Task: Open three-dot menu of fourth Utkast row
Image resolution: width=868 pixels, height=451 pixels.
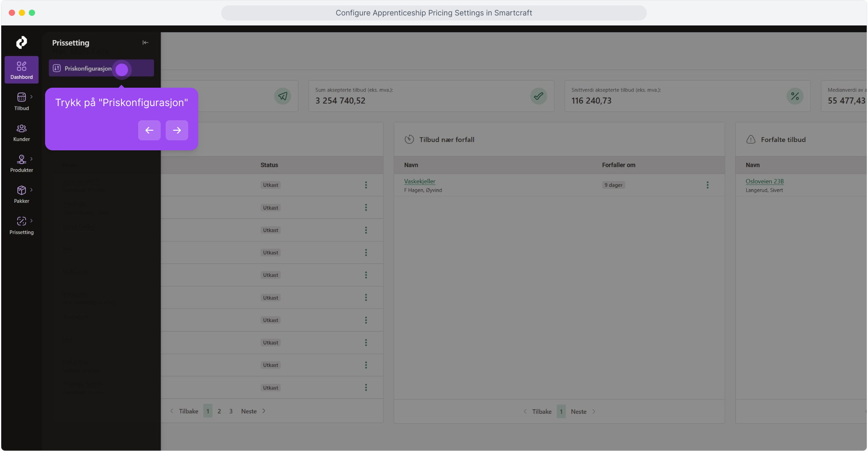Action: pyautogui.click(x=366, y=253)
